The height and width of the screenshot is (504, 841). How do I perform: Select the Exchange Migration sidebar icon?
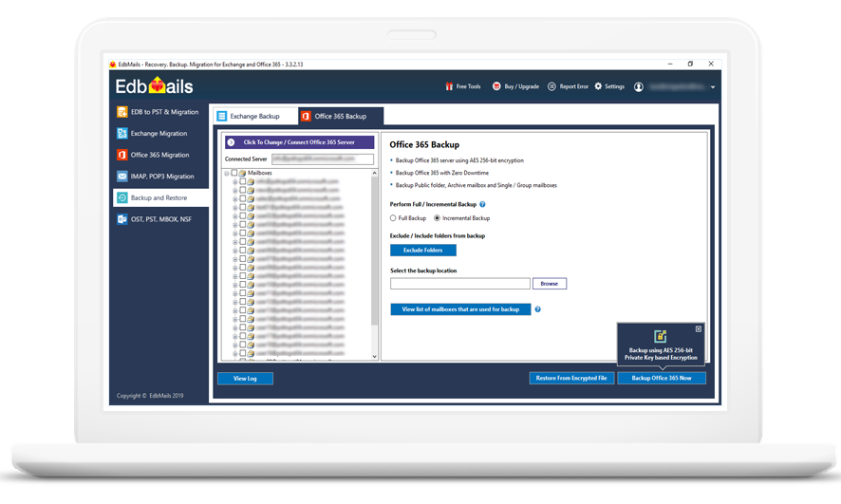click(121, 133)
